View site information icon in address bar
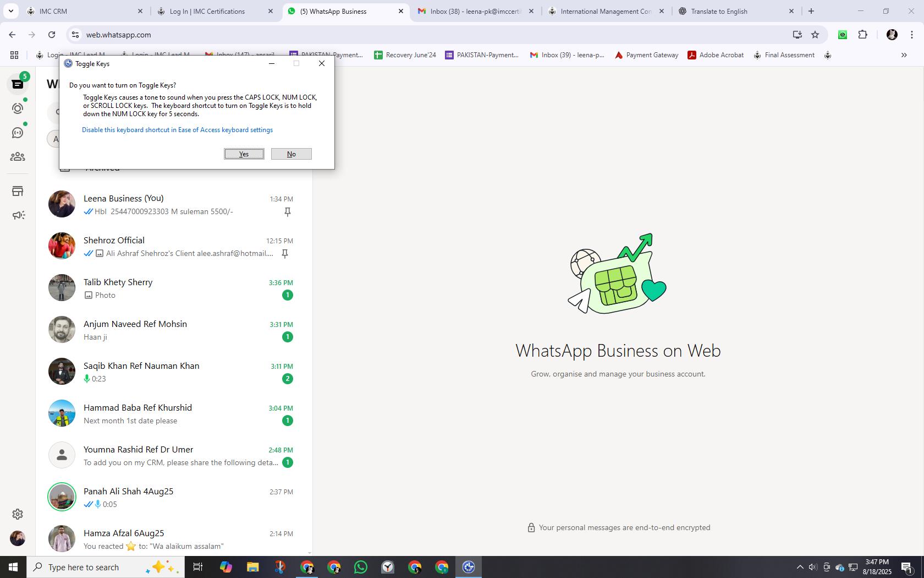Image resolution: width=924 pixels, height=578 pixels. pyautogui.click(x=76, y=35)
